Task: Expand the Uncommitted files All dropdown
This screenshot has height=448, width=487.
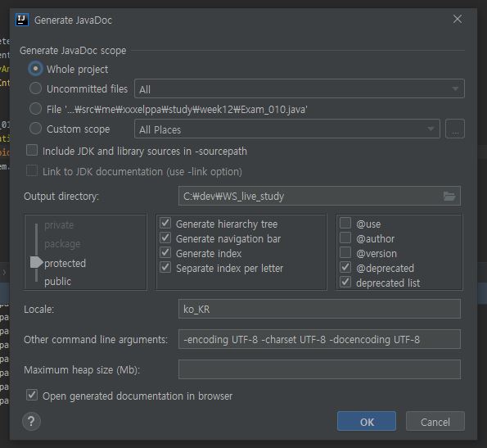Action: [300, 88]
